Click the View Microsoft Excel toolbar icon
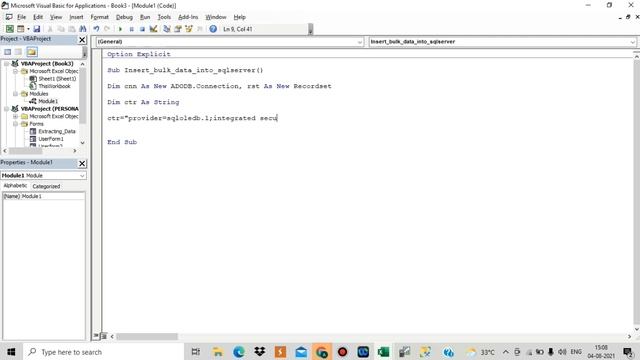 pyautogui.click(x=9, y=29)
